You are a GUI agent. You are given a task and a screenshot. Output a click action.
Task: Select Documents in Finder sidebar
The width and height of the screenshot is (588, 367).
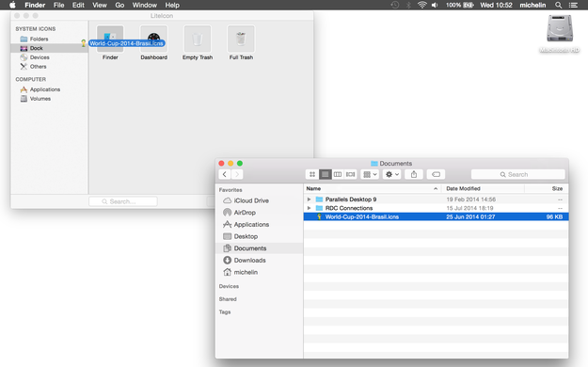[259, 248]
